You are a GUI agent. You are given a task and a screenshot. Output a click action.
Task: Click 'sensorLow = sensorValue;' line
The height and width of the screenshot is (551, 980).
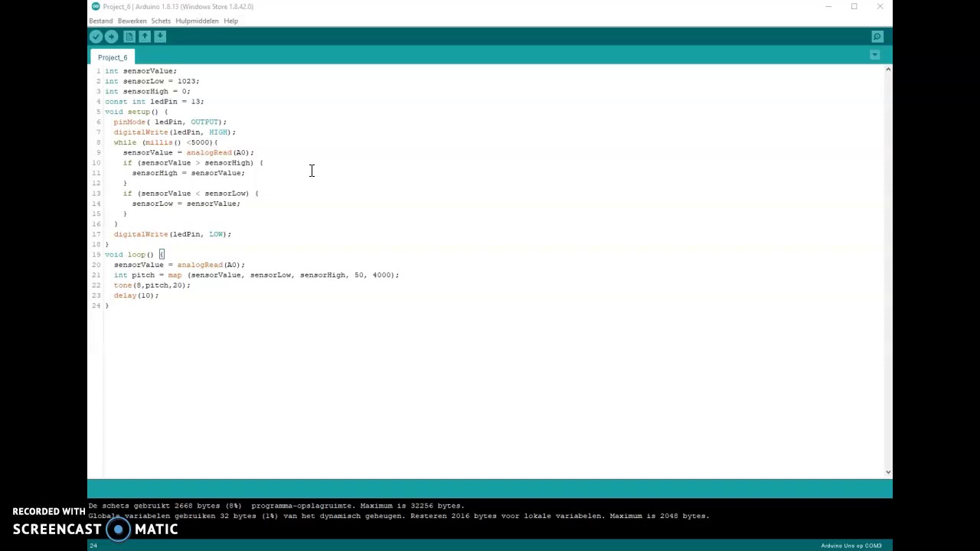click(x=186, y=204)
